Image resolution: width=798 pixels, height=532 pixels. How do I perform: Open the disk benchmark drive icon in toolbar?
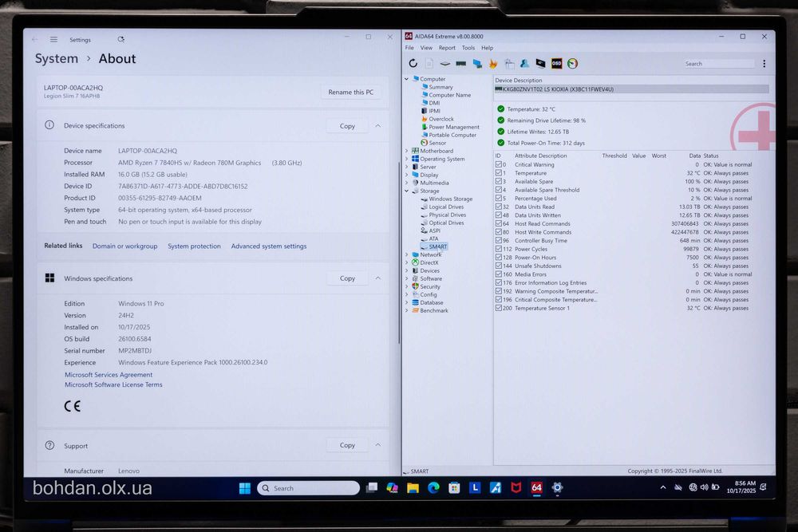444,64
